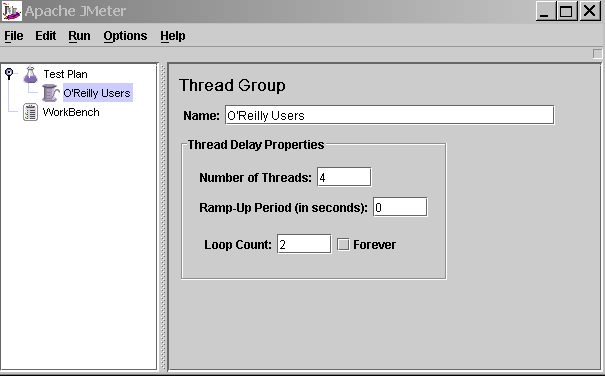Click the Ramp-Up Period (in seconds) label
Screen dimensions: 605x376
click(x=283, y=208)
